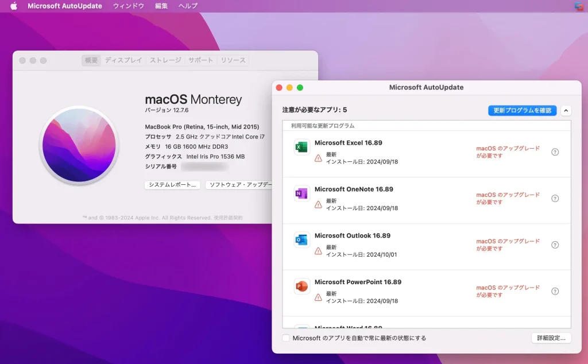Click the Excel warning triangle icon
The image size is (588, 364).
(x=318, y=158)
